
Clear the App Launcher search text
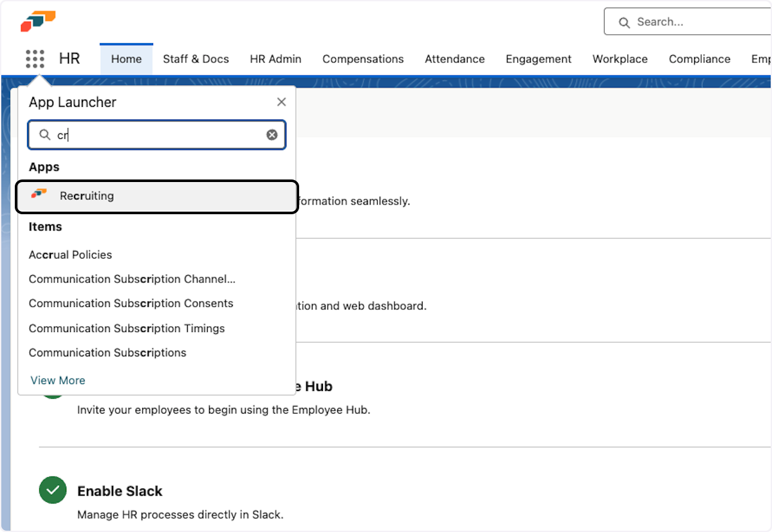272,135
